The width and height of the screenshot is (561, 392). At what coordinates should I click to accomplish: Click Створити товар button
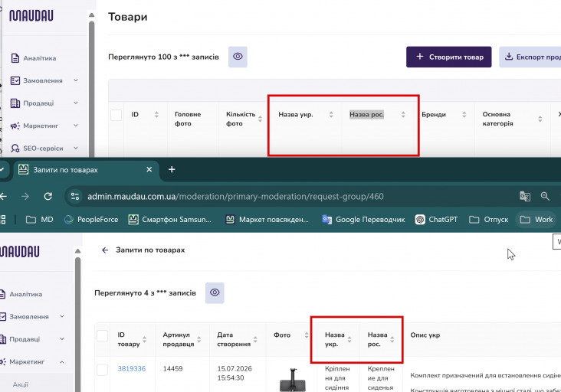(448, 57)
